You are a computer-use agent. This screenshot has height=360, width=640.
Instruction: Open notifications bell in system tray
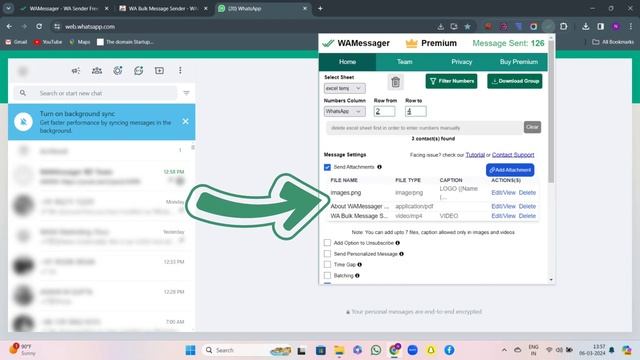[611, 350]
